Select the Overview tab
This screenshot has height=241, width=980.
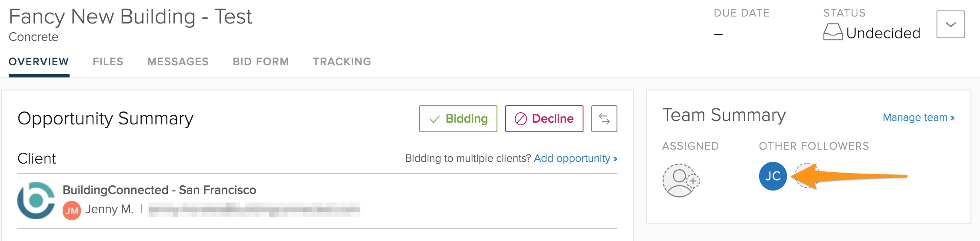pos(39,62)
